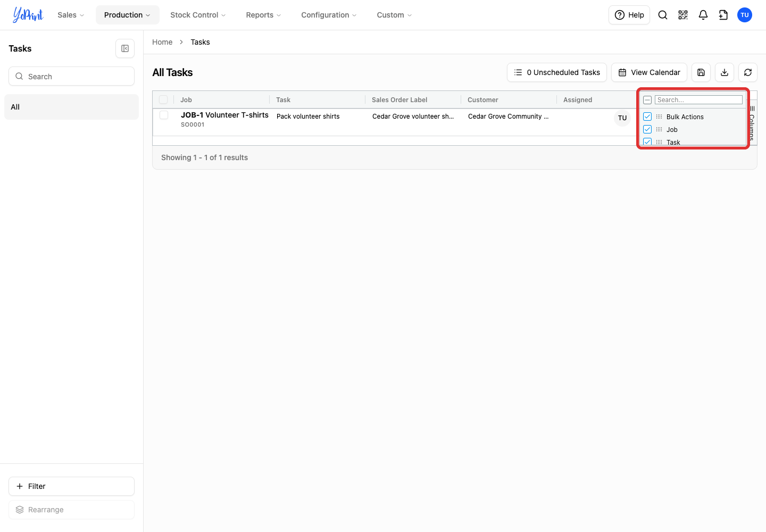Open the Custom dropdown
The width and height of the screenshot is (766, 532).
(394, 15)
